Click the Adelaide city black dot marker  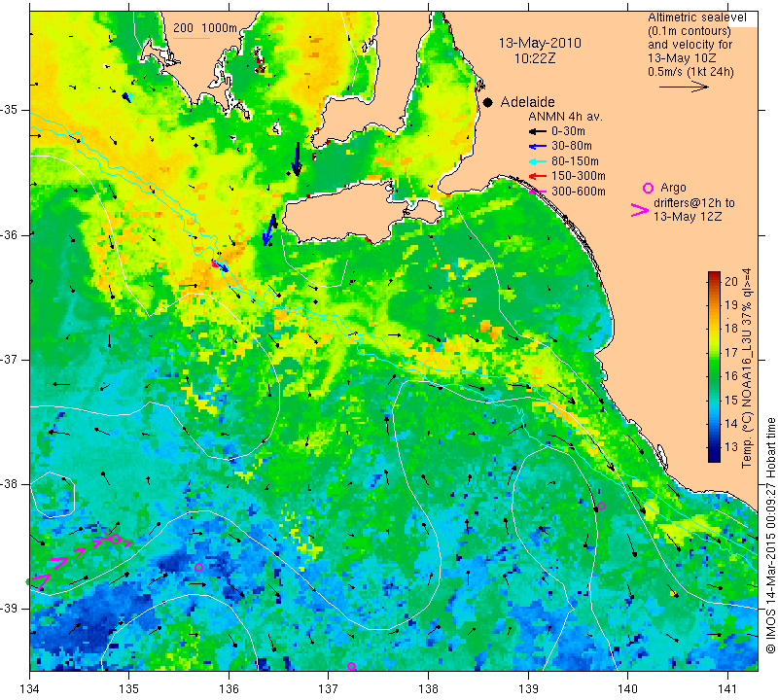click(x=488, y=103)
